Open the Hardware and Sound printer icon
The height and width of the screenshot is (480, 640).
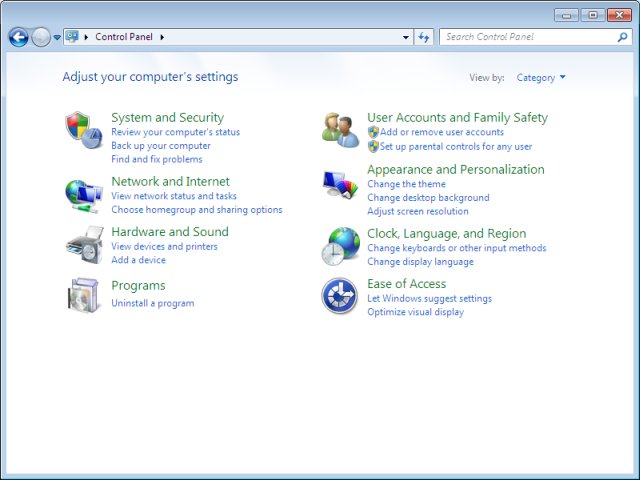point(84,245)
